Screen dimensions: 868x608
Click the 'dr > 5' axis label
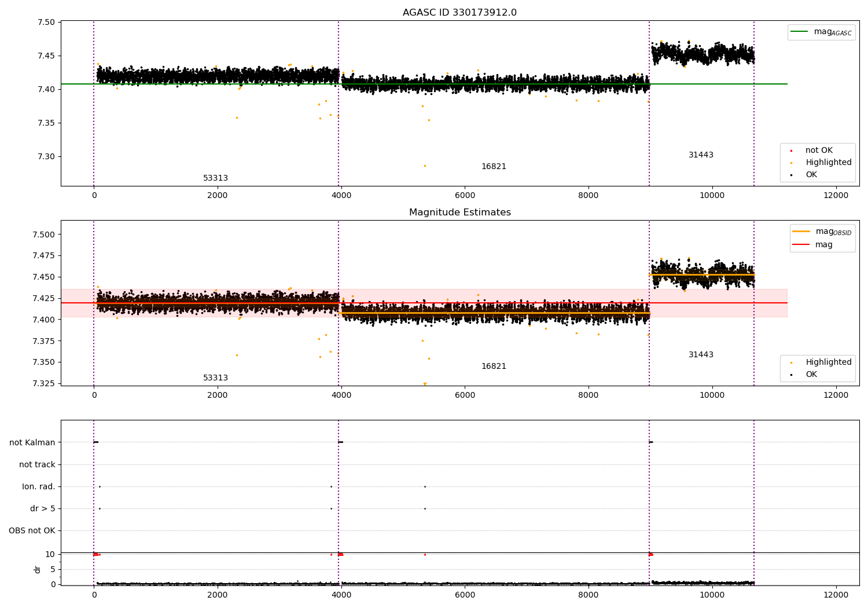coord(43,509)
